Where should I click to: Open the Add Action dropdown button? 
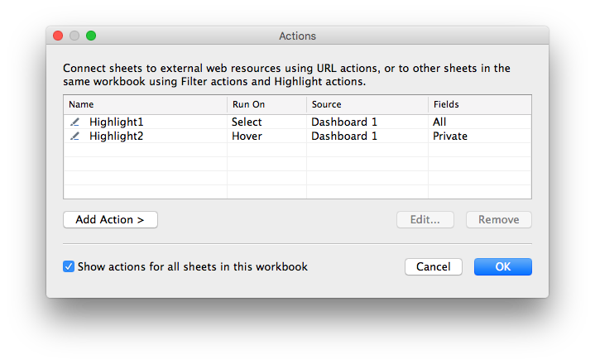[110, 220]
